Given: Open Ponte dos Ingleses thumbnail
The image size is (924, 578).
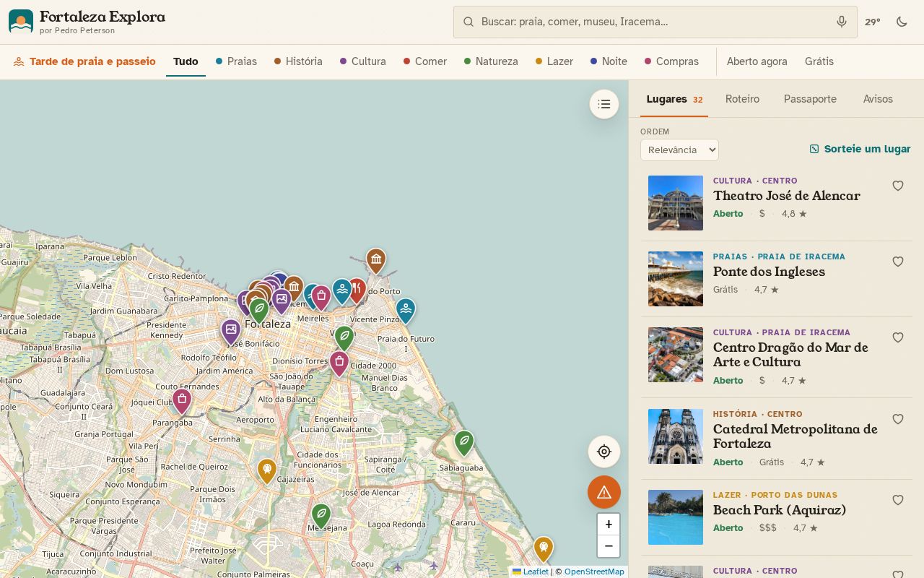Looking at the screenshot, I should 676,279.
